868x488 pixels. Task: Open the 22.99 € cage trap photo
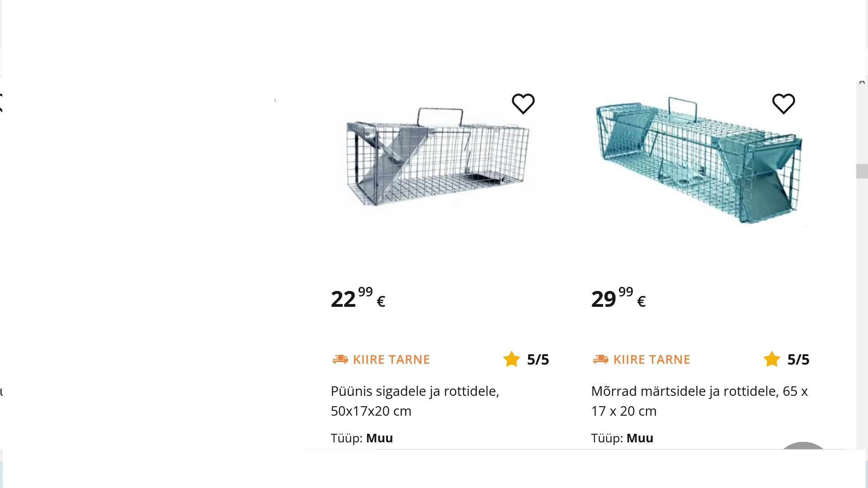(x=437, y=160)
